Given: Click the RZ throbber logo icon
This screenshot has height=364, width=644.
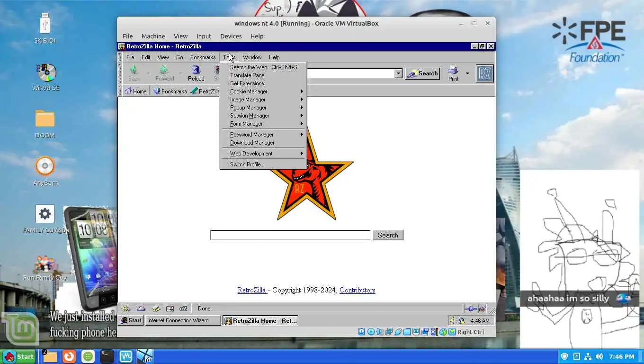Looking at the screenshot, I should coord(484,73).
